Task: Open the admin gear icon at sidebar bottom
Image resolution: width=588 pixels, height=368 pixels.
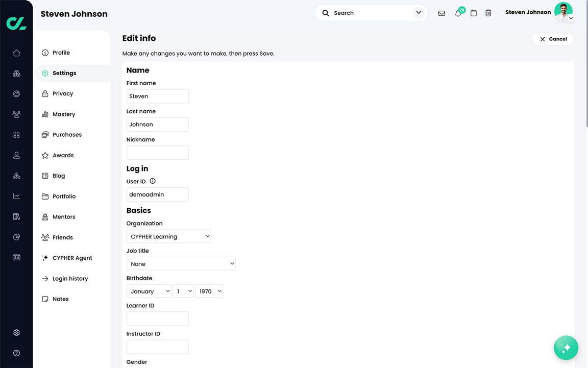Action: pyautogui.click(x=16, y=332)
